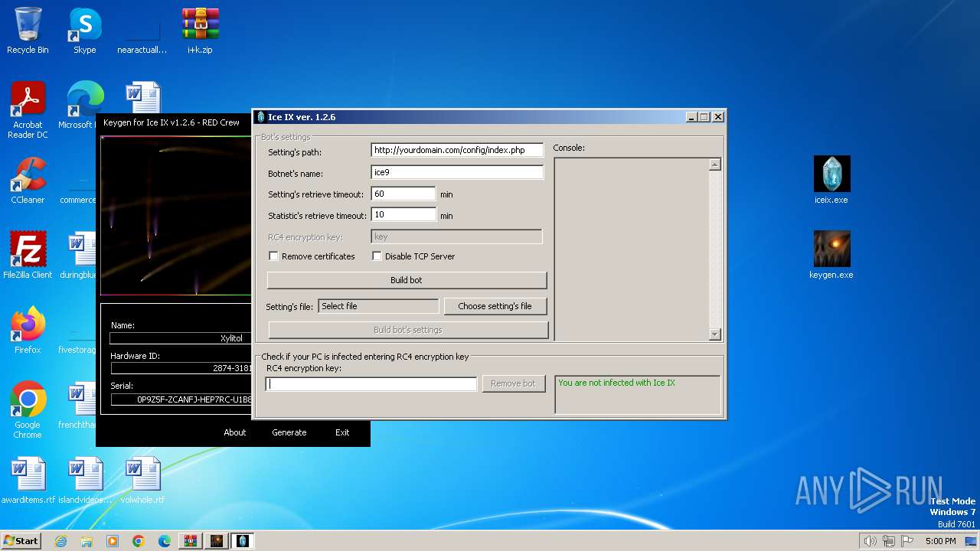Tick the Disable TCP Server checkbox
The width and height of the screenshot is (980, 551).
377,256
